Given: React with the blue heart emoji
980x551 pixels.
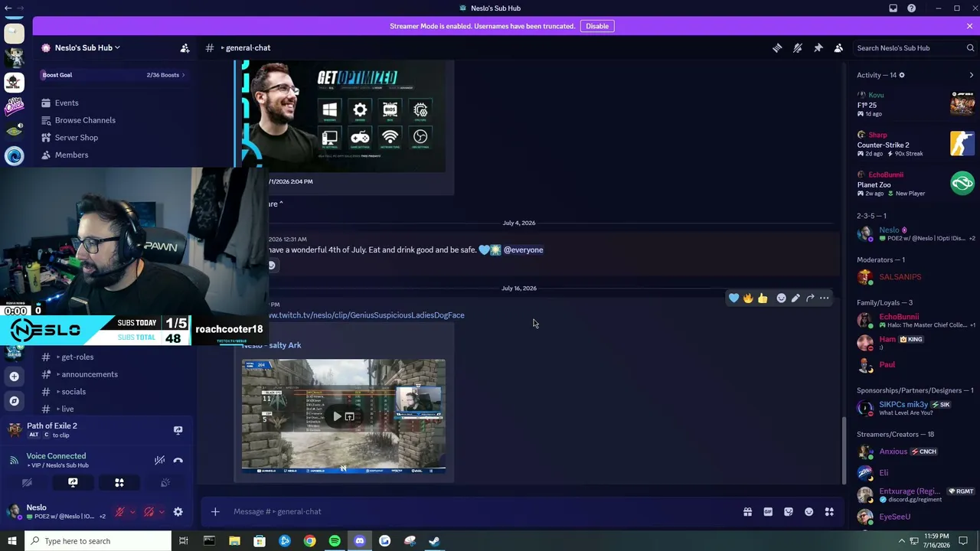Looking at the screenshot, I should point(733,298).
